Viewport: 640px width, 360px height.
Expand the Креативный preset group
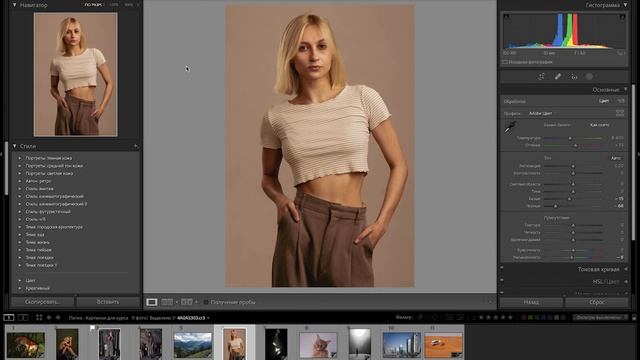tap(20, 288)
